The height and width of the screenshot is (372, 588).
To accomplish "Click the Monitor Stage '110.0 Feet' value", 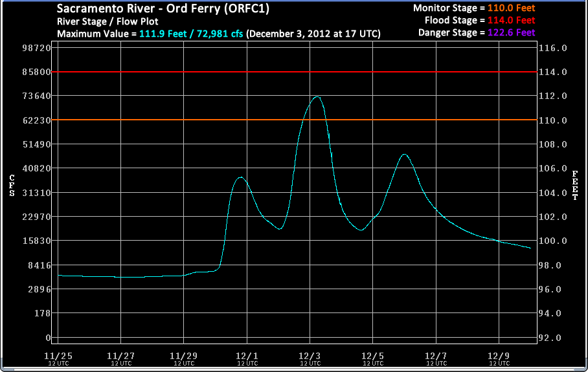I will click(x=512, y=8).
